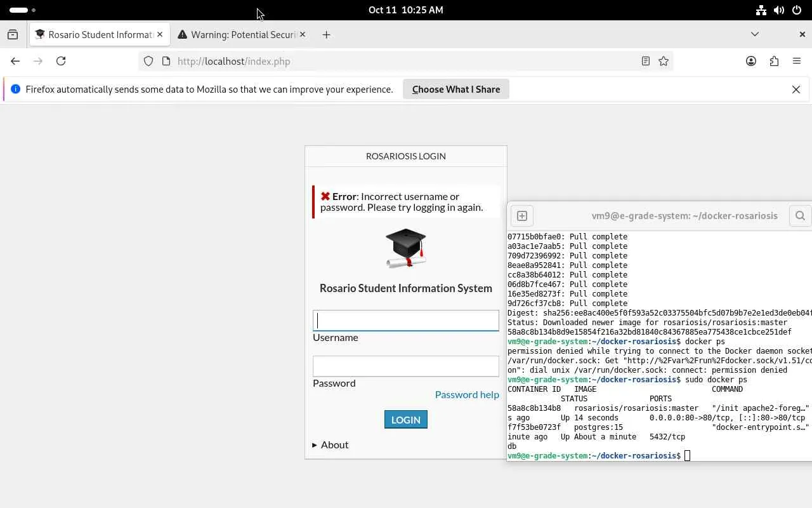Go back using the browser back arrow
This screenshot has width=812, height=508.
15,61
